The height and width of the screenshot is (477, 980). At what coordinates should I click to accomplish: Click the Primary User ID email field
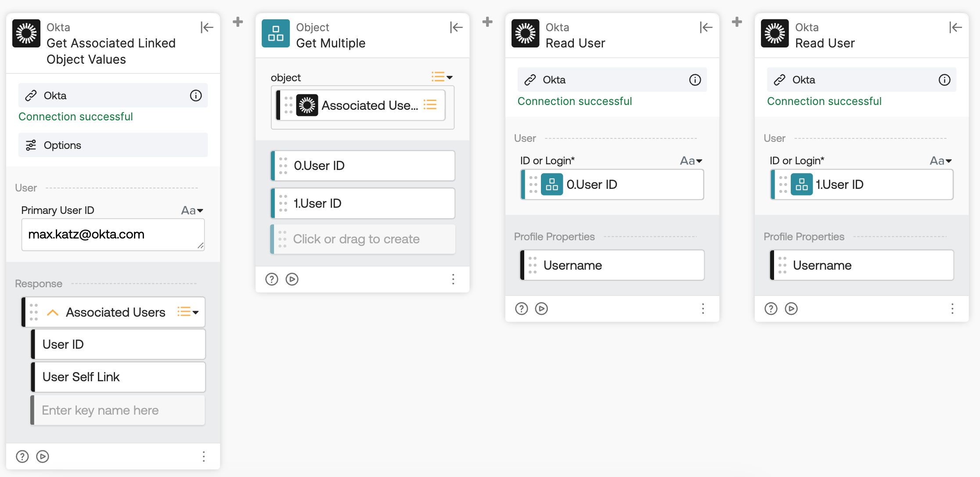[x=113, y=235]
